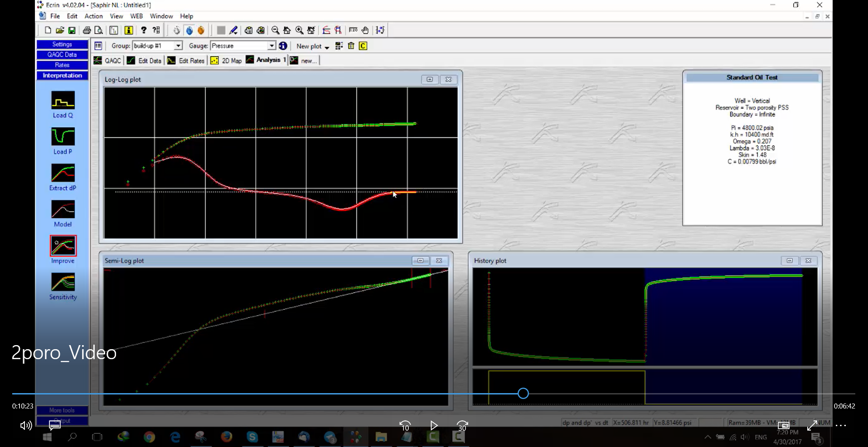The height and width of the screenshot is (447, 868).
Task: Click the Rates sidebar button
Action: 62,65
